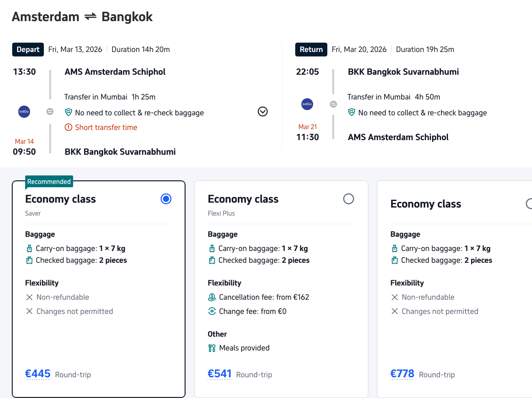Click the Meals provided fork icon

coord(212,348)
